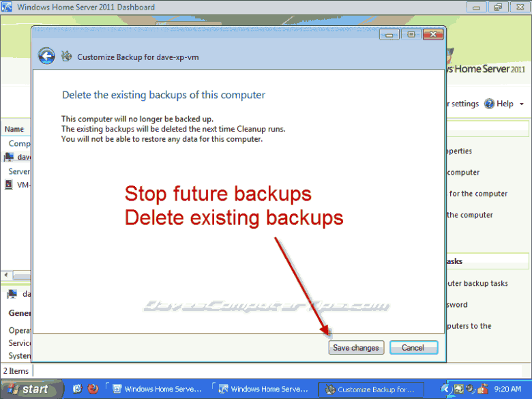The image size is (532, 399).
Task: Switch to second Windows Home Server taskbar item
Action: click(264, 389)
